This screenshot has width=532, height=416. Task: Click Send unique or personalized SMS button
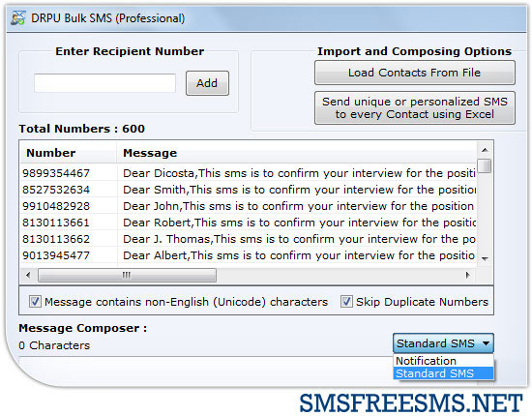415,108
